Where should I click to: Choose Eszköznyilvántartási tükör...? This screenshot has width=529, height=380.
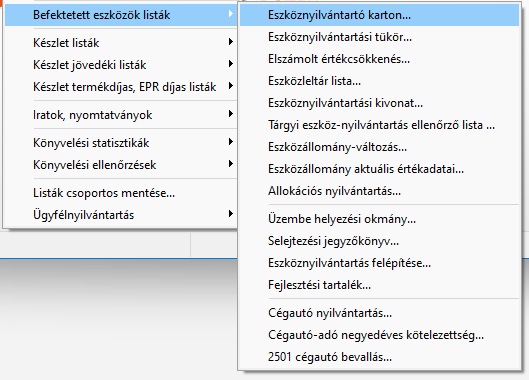click(x=380, y=37)
